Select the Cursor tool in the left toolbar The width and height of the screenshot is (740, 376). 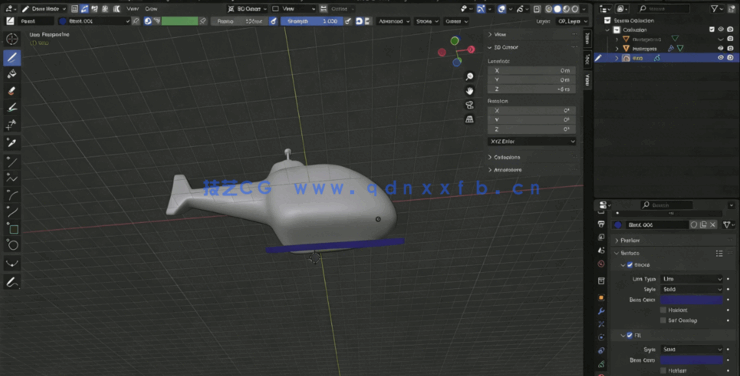pyautogui.click(x=12, y=39)
